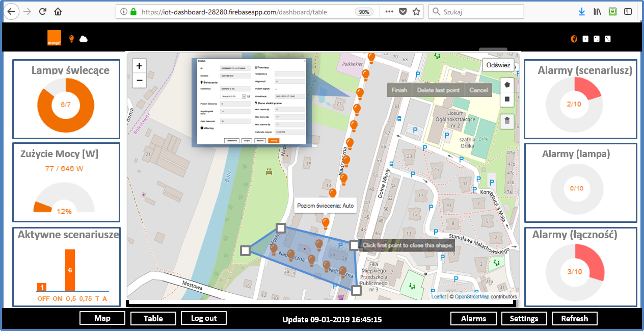Zoom in on the map
The height and width of the screenshot is (331, 644).
[x=139, y=66]
